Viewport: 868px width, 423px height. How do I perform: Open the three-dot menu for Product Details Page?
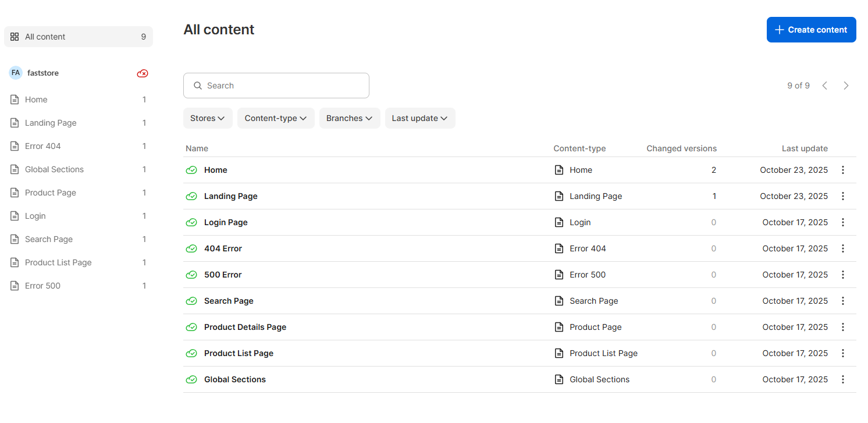(843, 327)
